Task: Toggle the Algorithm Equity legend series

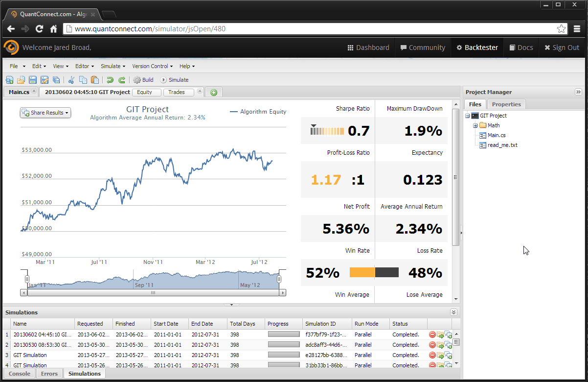Action: click(x=258, y=112)
